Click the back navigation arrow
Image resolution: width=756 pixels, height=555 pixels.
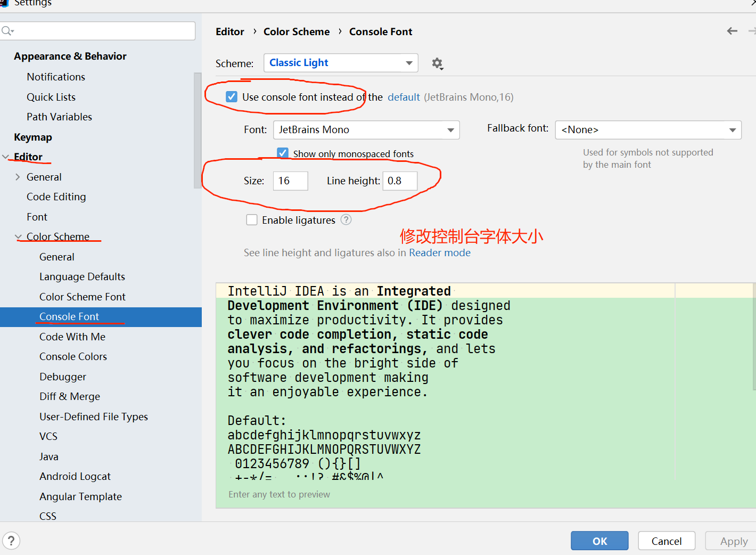732,31
